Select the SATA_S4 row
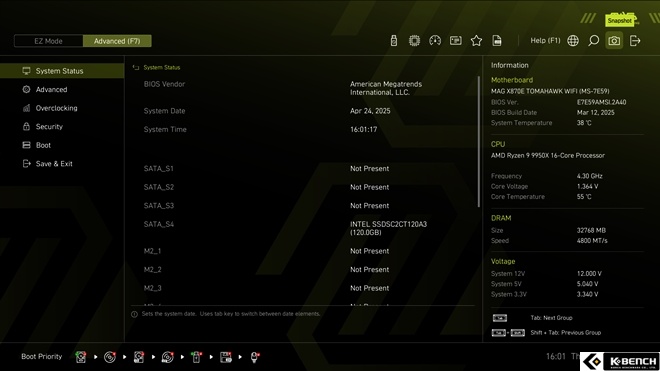 303,228
